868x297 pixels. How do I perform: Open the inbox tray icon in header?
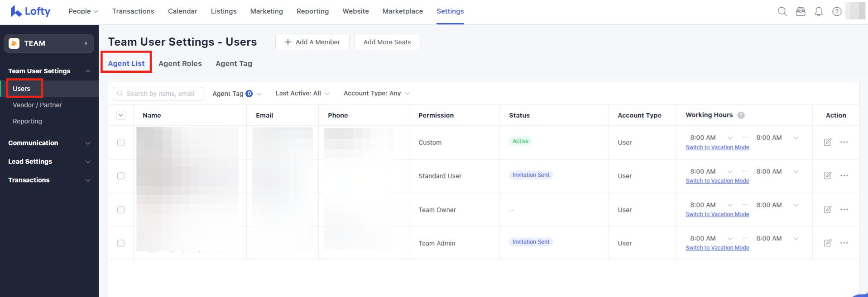(x=801, y=12)
